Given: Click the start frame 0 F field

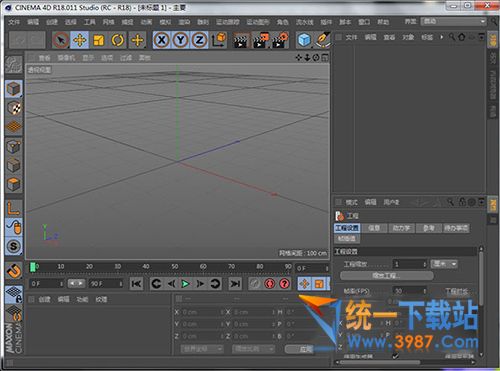Looking at the screenshot, I should pos(46,284).
